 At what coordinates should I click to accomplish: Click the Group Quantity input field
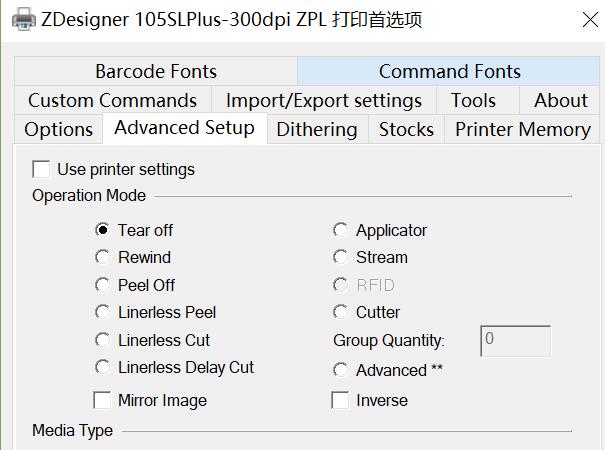(x=515, y=341)
